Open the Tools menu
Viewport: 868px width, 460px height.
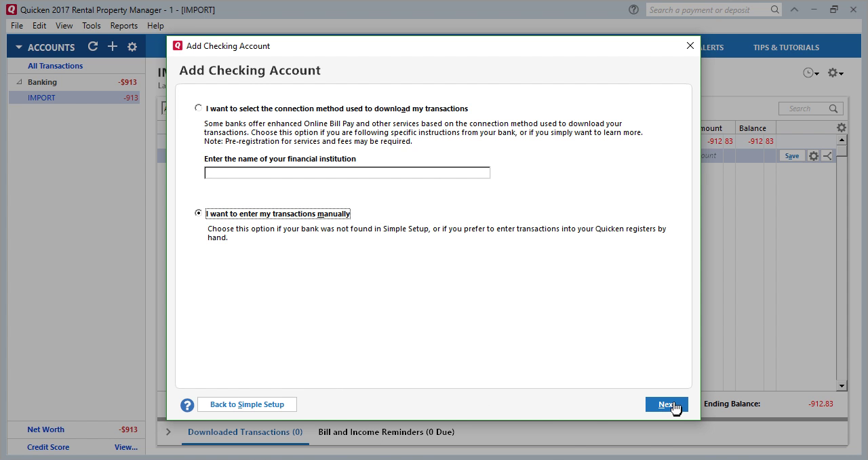(92, 26)
